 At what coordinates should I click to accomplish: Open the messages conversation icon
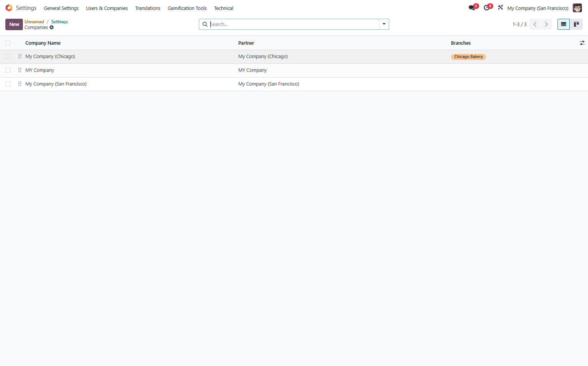[x=472, y=8]
